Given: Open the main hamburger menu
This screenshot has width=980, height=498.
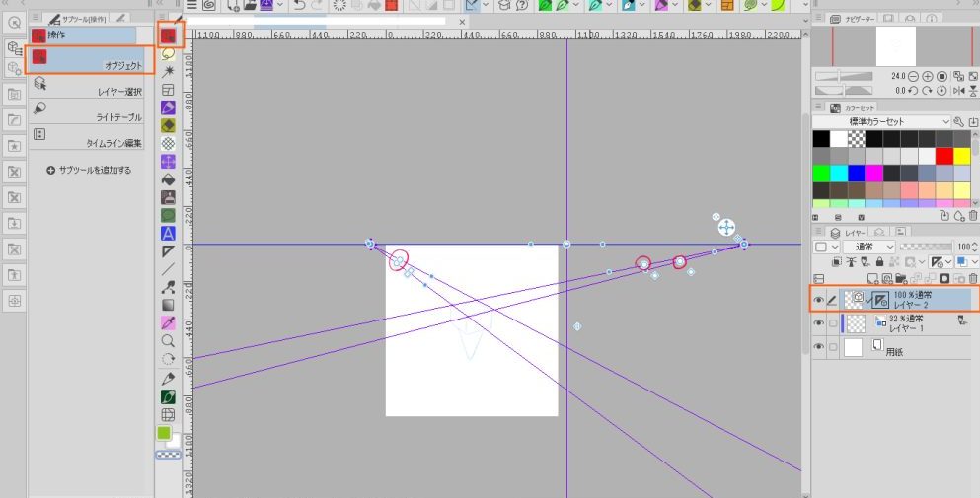Looking at the screenshot, I should click(x=192, y=6).
